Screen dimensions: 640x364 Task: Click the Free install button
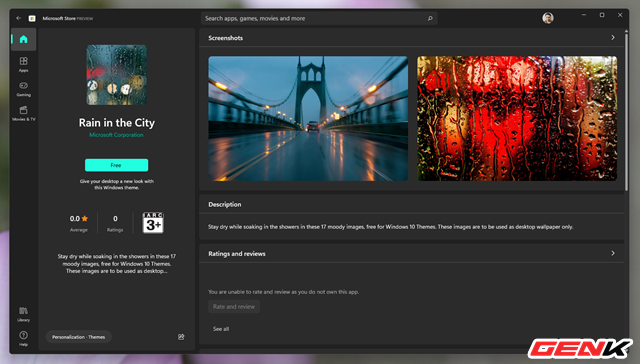click(x=117, y=165)
